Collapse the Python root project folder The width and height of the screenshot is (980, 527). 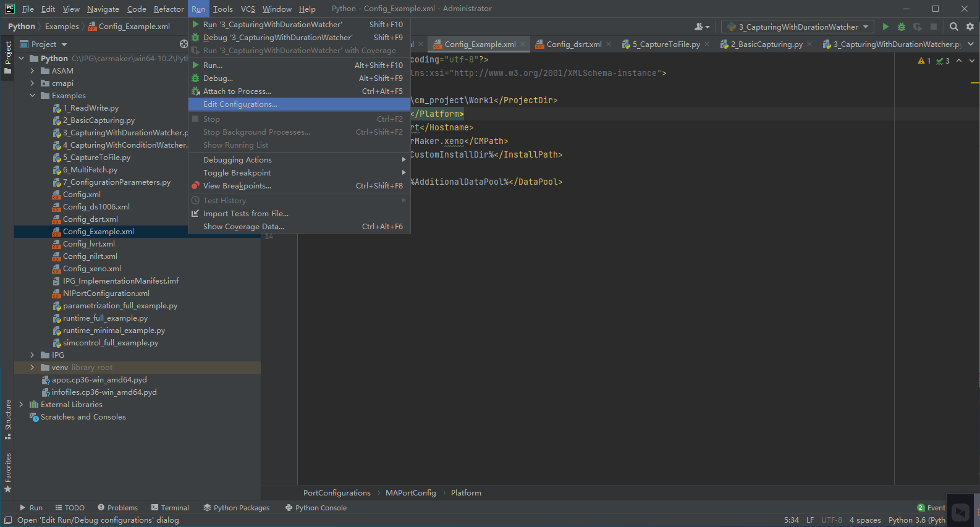point(22,59)
